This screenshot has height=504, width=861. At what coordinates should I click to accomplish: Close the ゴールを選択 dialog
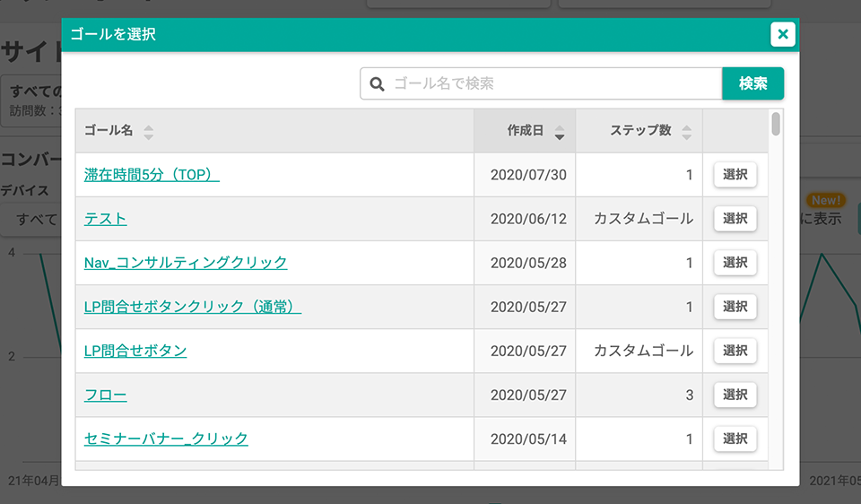(x=782, y=35)
